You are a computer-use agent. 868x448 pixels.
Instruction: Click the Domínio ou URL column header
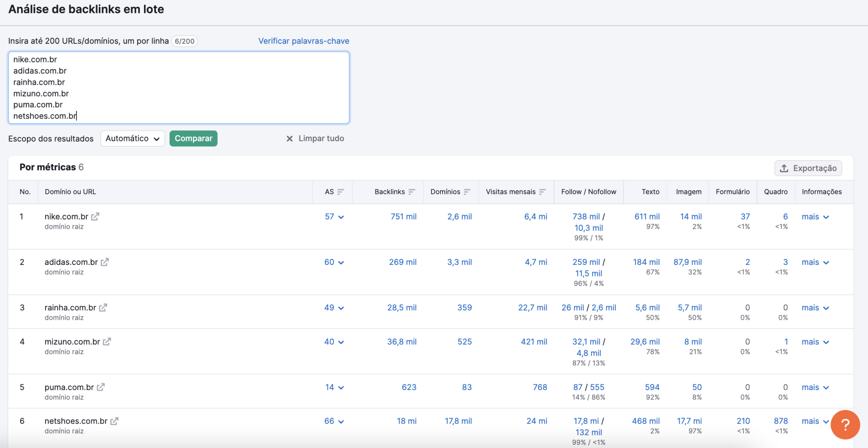click(x=70, y=192)
